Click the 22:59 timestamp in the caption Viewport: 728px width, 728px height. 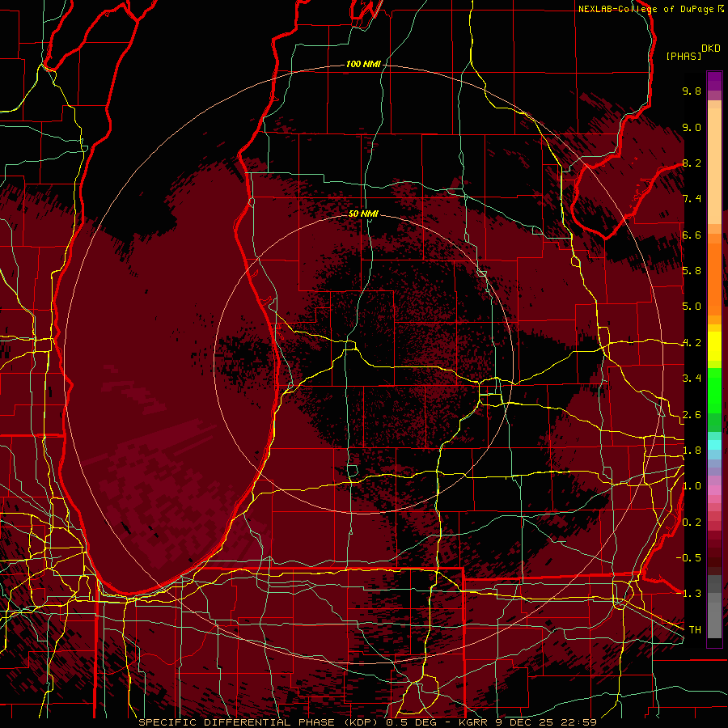point(579,722)
